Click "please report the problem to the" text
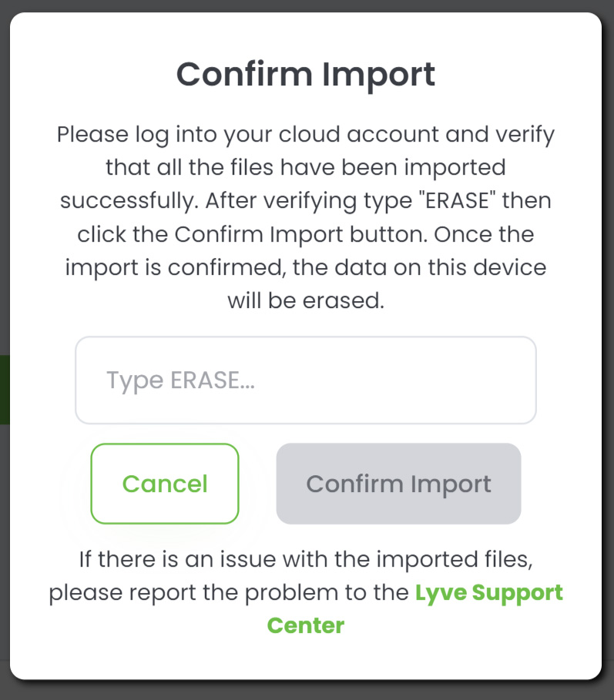The width and height of the screenshot is (614, 700). [229, 594]
